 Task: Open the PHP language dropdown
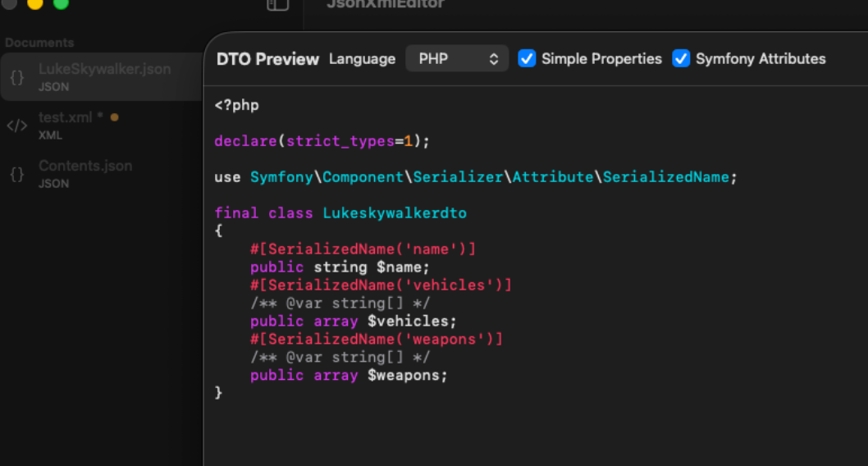(457, 59)
